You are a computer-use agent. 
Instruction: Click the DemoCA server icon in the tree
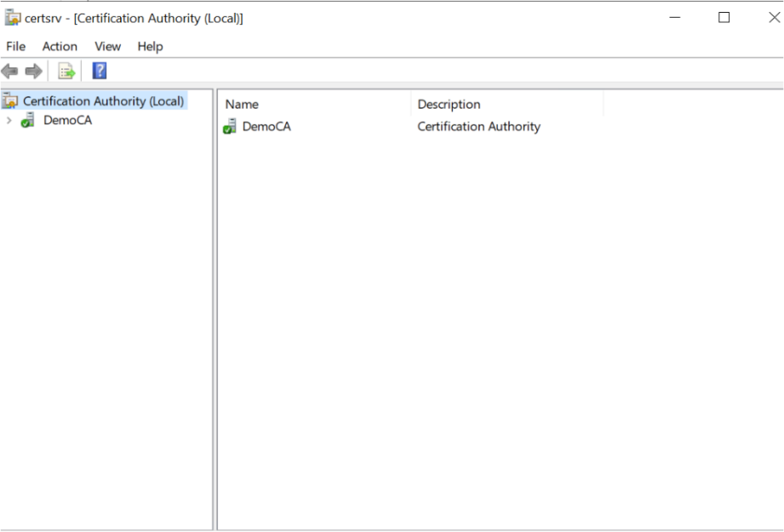(x=29, y=121)
